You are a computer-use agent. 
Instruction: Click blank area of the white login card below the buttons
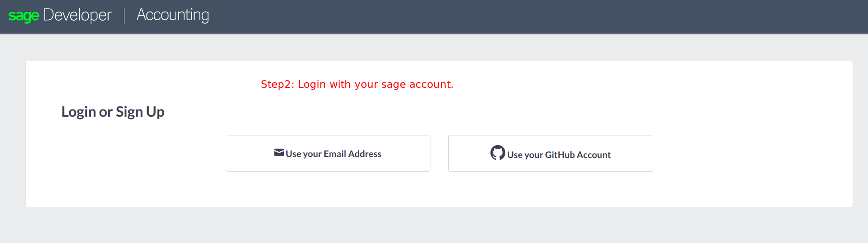[x=439, y=190]
